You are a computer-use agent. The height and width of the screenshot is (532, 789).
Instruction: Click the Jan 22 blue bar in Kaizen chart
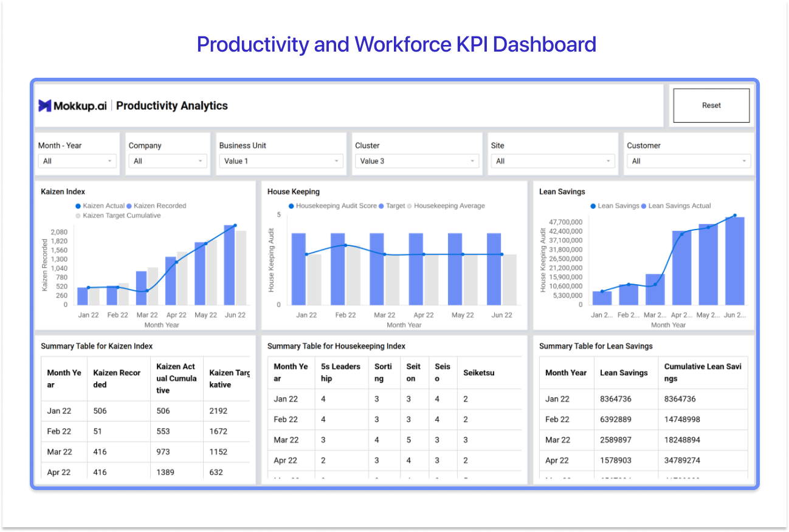coord(83,296)
